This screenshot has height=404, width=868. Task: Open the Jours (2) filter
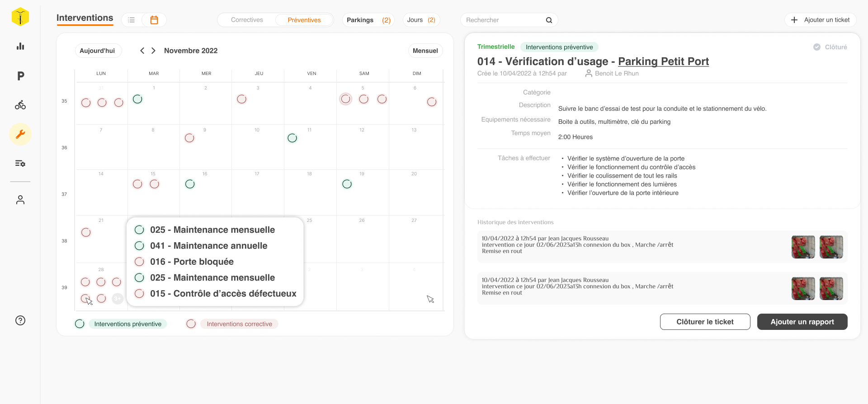click(x=421, y=20)
